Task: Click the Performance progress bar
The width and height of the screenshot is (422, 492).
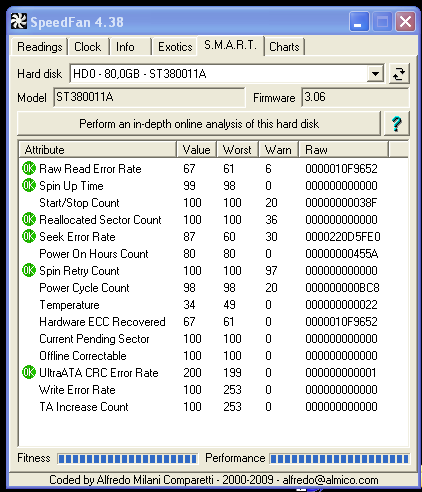Action: [339, 459]
